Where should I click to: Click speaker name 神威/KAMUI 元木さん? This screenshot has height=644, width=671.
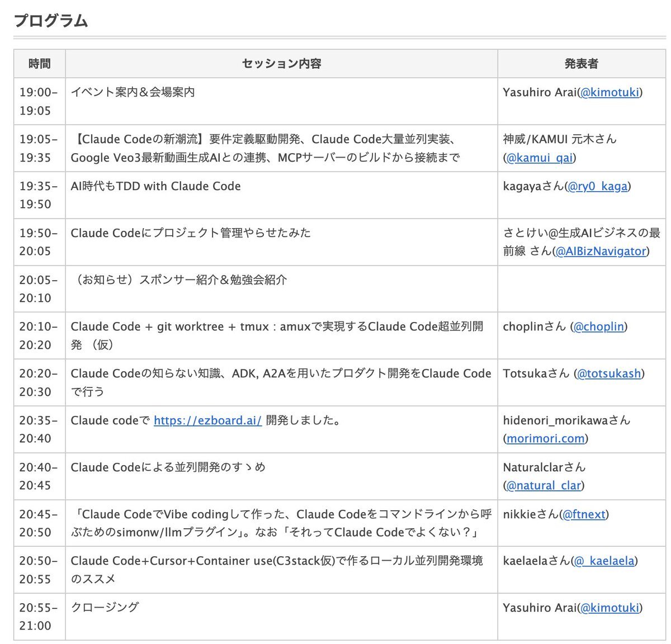560,139
